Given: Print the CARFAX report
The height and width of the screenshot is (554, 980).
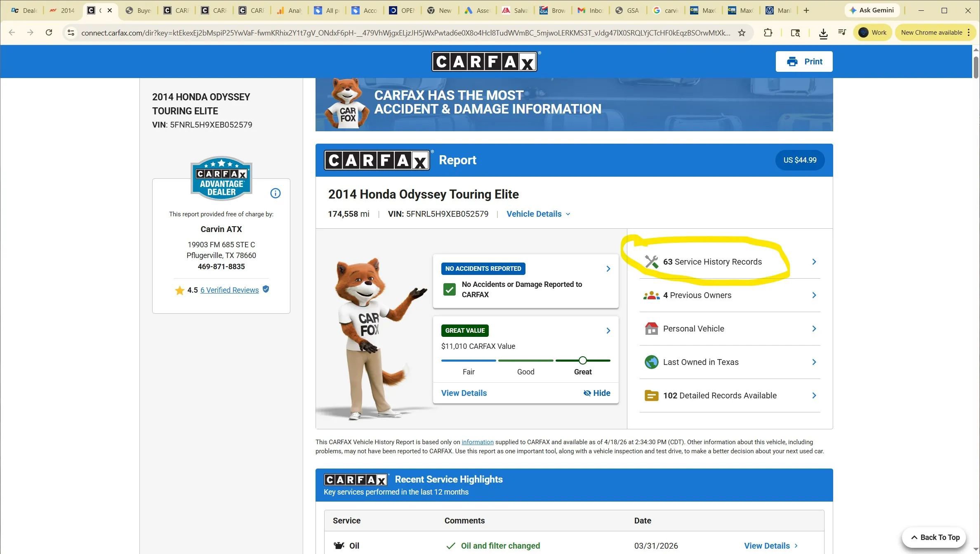Looking at the screenshot, I should 804,62.
